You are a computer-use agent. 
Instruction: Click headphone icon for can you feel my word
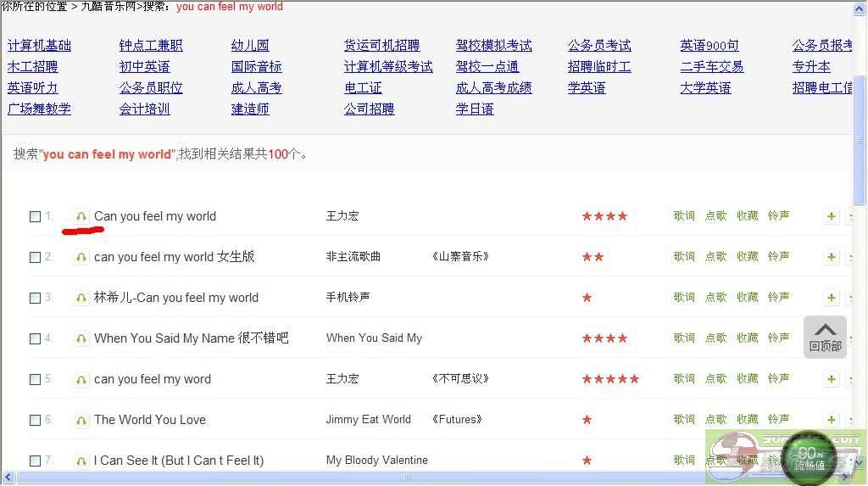coord(81,379)
